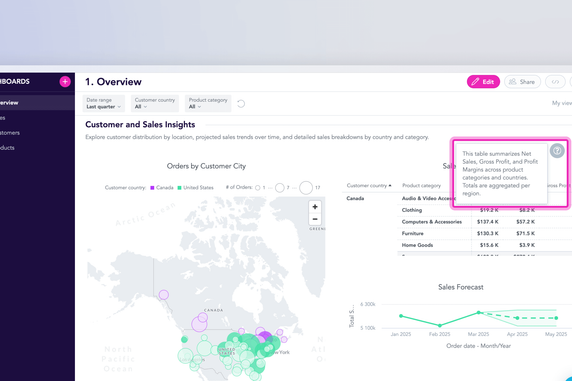Click the Home Goods category cell
This screenshot has height=381, width=572.
(x=417, y=245)
